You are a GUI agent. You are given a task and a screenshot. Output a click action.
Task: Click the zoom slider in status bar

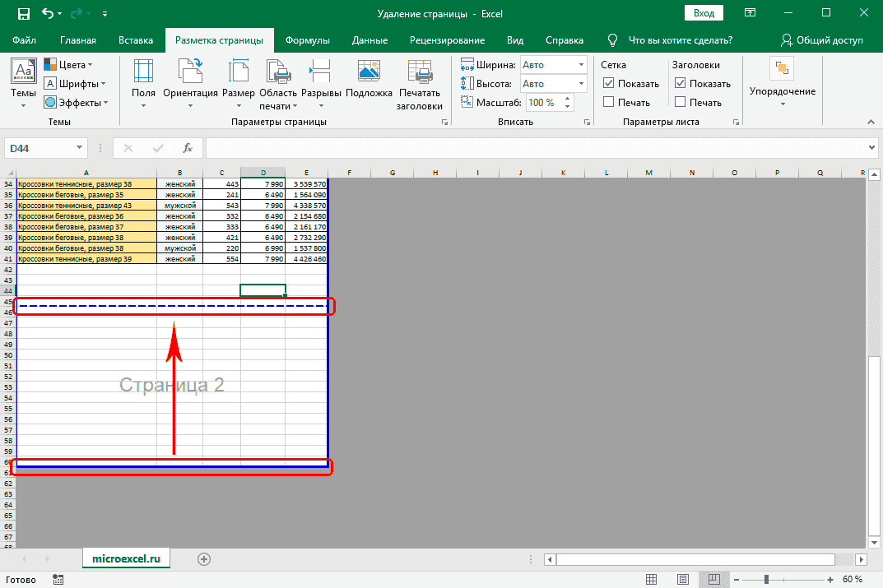767,579
